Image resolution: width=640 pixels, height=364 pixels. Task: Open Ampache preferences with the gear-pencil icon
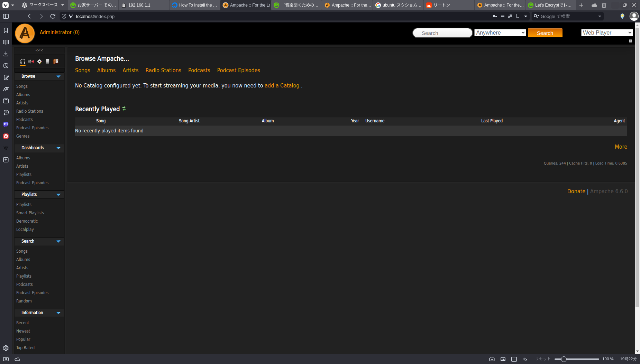[39, 62]
